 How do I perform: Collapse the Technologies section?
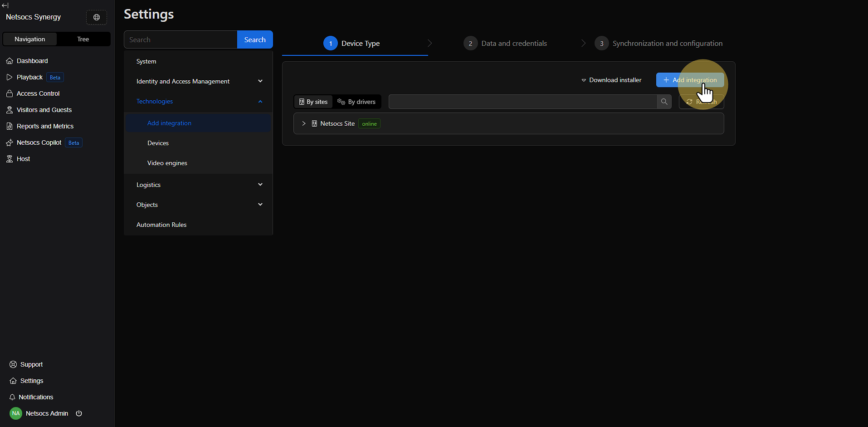point(260,101)
